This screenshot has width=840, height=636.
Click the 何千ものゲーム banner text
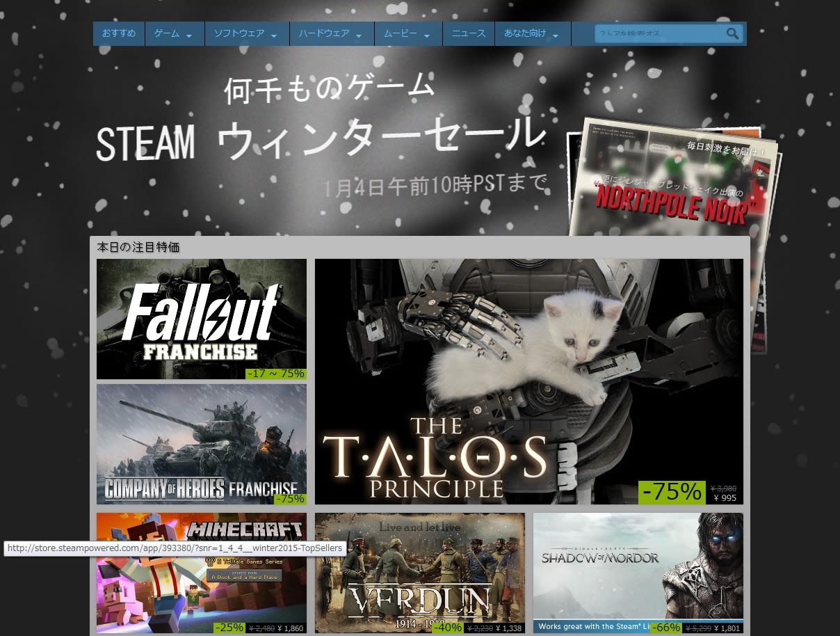[x=330, y=89]
